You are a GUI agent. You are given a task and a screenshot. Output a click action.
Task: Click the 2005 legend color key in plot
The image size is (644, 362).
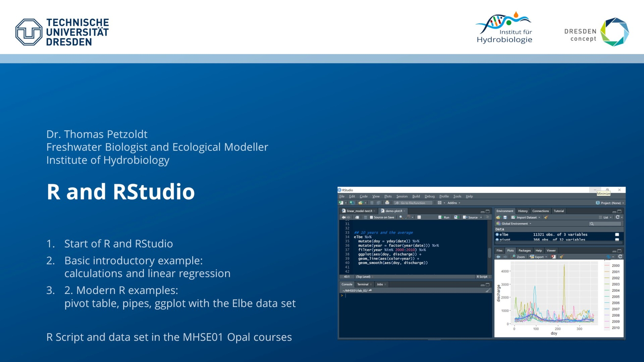[606, 297]
